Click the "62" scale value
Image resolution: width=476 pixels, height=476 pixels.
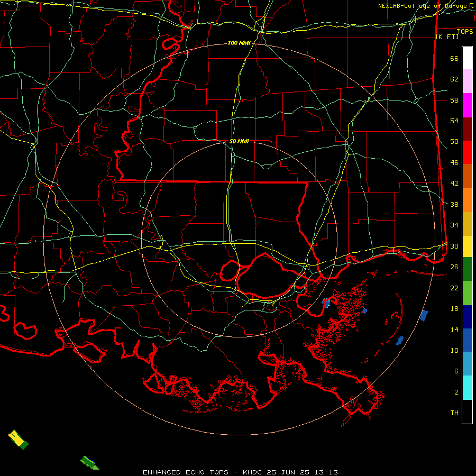pyautogui.click(x=454, y=79)
